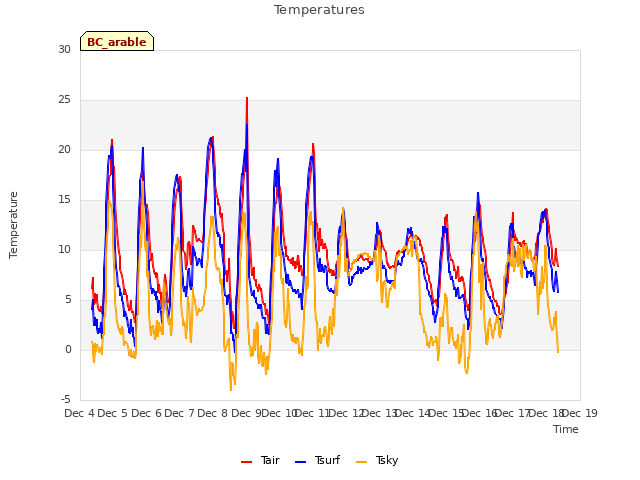This screenshot has height=480, width=640.
Task: Click the y-axis value 30
Action: tap(64, 49)
